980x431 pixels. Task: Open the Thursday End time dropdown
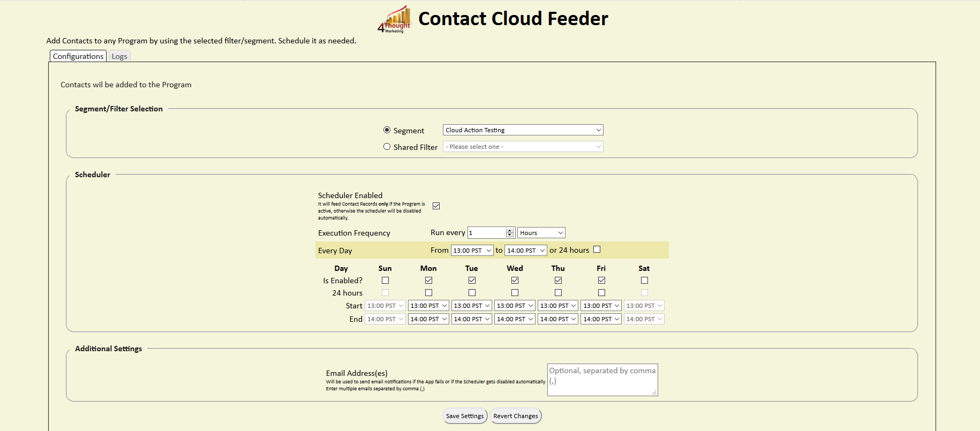[558, 319]
